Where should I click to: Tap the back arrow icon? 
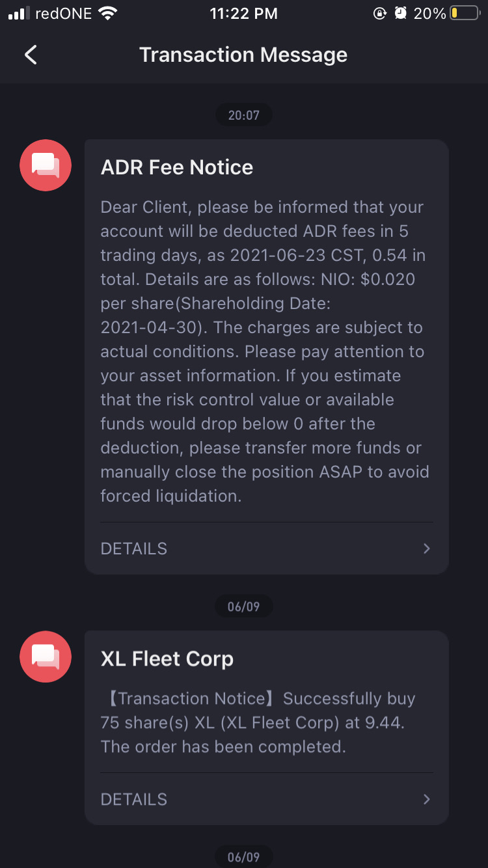[31, 55]
